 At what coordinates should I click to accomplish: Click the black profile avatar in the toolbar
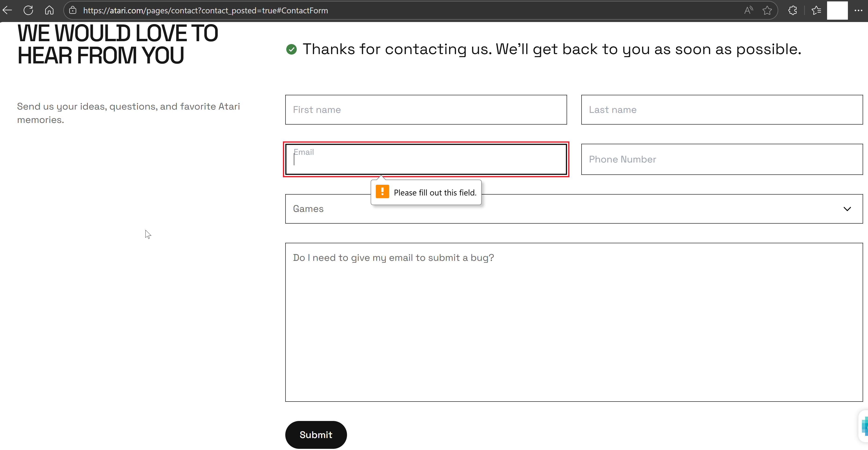click(837, 11)
